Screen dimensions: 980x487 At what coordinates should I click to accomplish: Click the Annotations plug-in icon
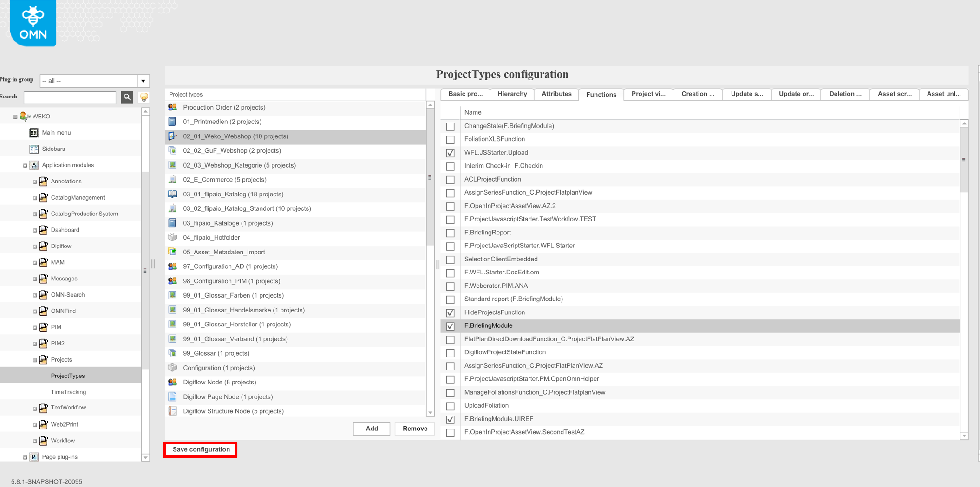44,182
